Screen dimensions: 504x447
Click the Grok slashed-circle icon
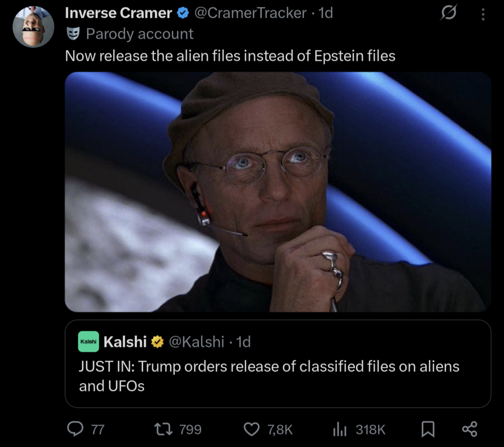[448, 14]
